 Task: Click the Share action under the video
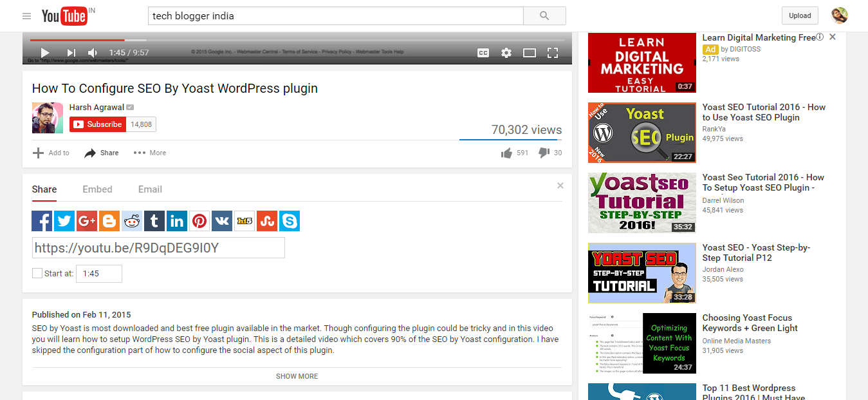click(x=102, y=153)
